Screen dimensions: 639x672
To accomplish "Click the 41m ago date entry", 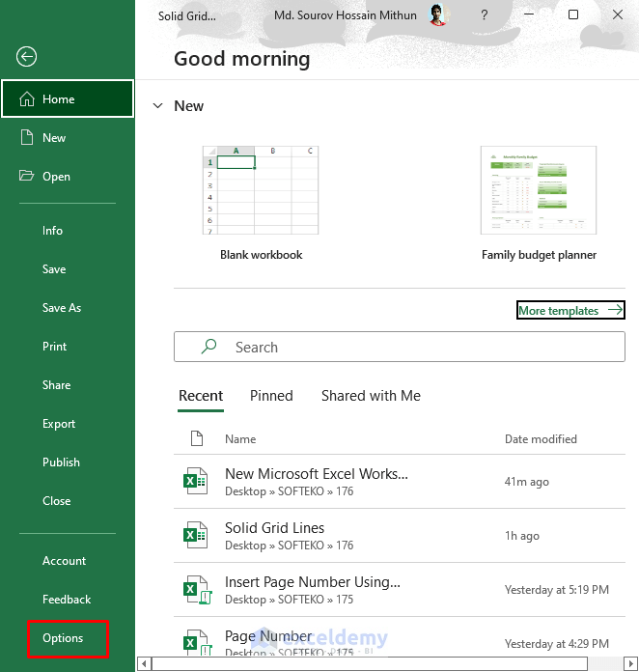I will click(x=526, y=482).
